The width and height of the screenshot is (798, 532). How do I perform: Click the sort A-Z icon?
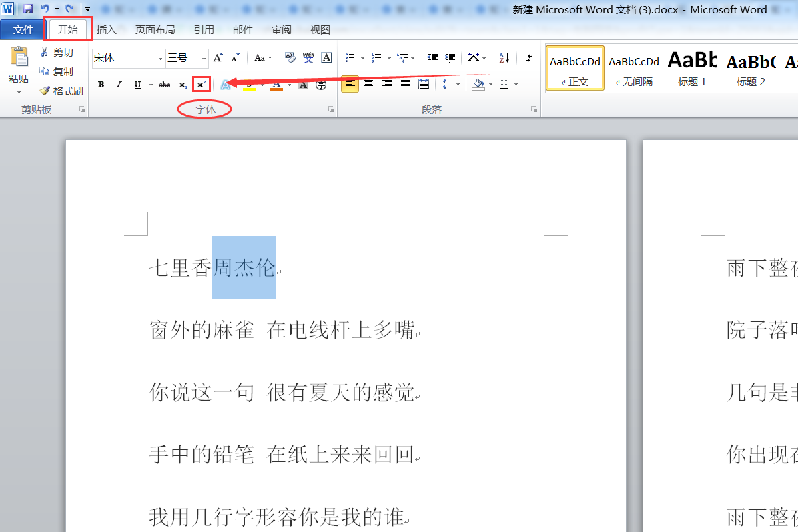[504, 58]
